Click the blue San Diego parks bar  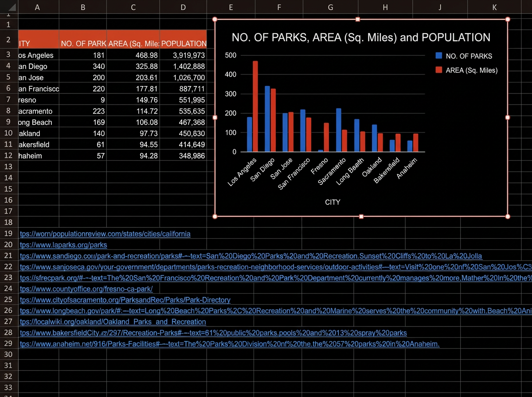pos(267,119)
